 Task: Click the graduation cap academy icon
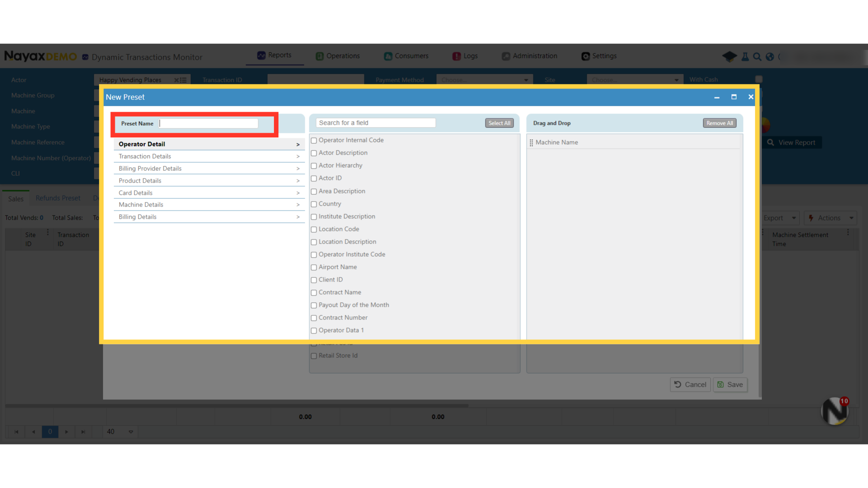(x=729, y=56)
